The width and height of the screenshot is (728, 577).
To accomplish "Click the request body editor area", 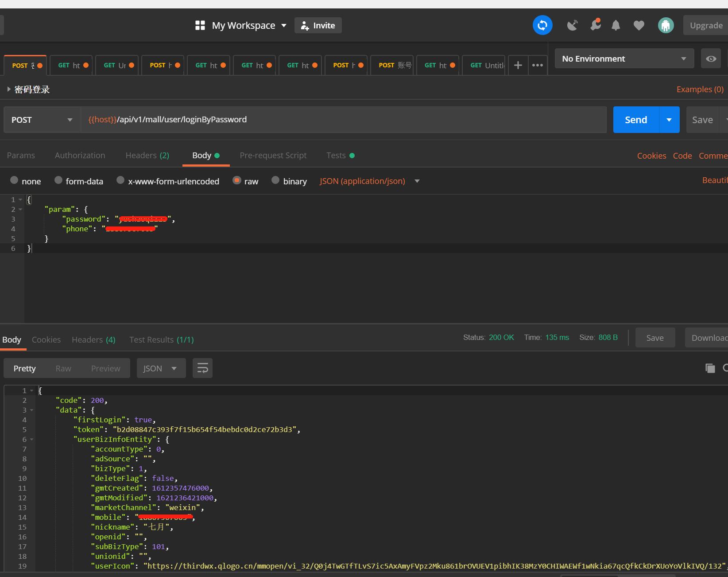I will pyautogui.click(x=376, y=259).
